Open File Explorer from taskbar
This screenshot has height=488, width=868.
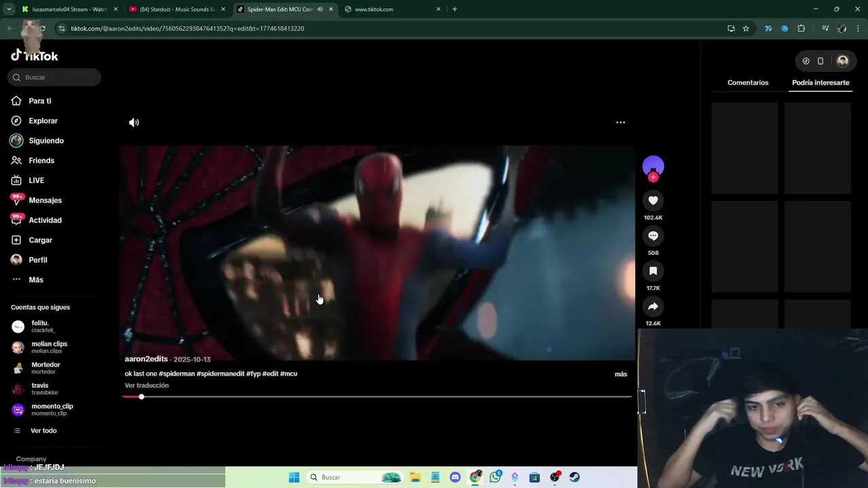[414, 477]
